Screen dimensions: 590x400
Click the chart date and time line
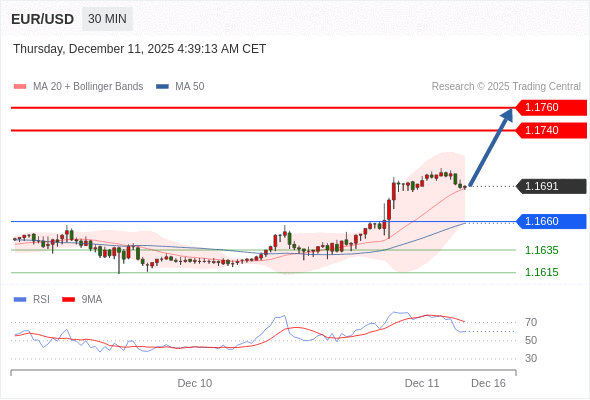point(140,49)
